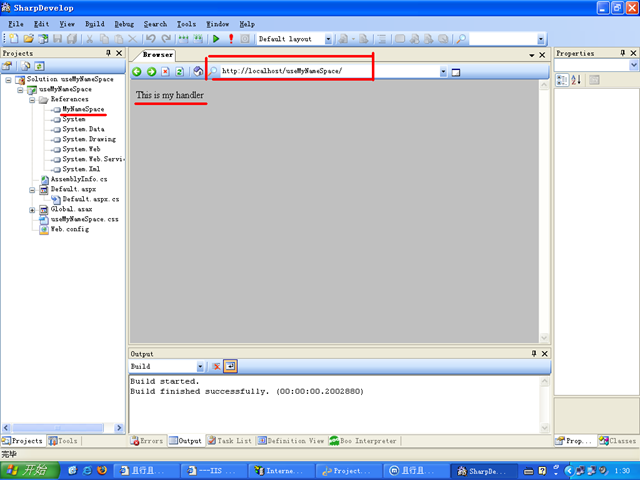Click the Projects panel properties icon
The height and width of the screenshot is (480, 640).
[7, 66]
